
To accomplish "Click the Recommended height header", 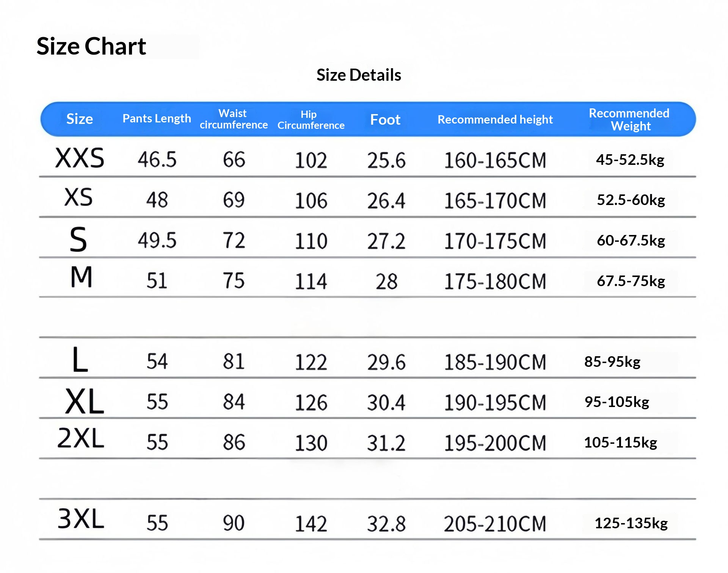I will point(495,120).
